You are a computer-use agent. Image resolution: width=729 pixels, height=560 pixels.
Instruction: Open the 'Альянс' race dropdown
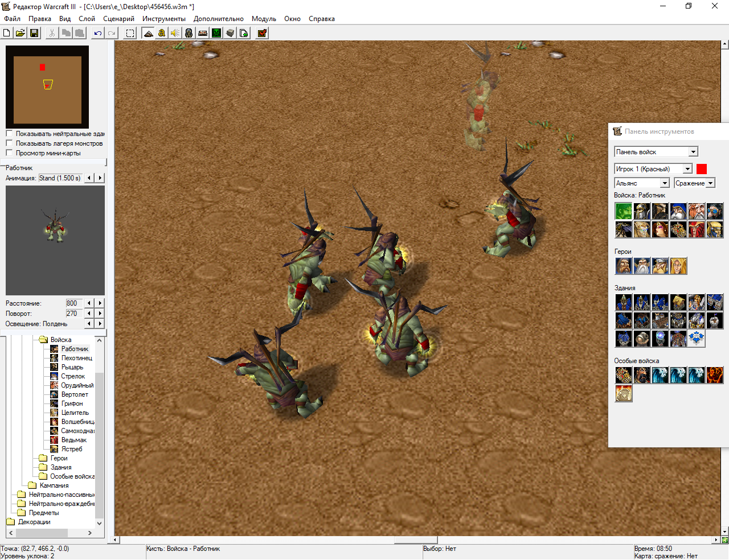[x=665, y=183]
